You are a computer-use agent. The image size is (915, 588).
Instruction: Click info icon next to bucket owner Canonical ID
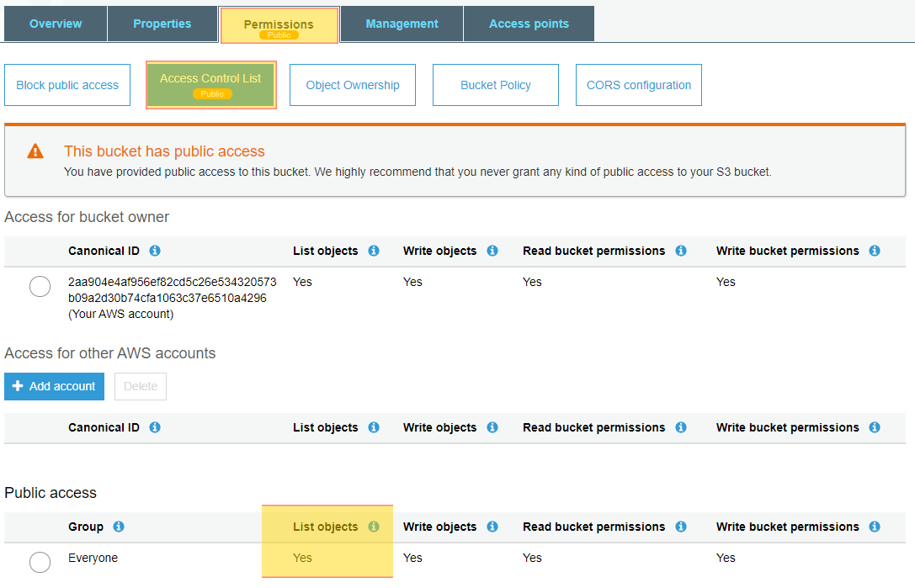[x=155, y=251]
